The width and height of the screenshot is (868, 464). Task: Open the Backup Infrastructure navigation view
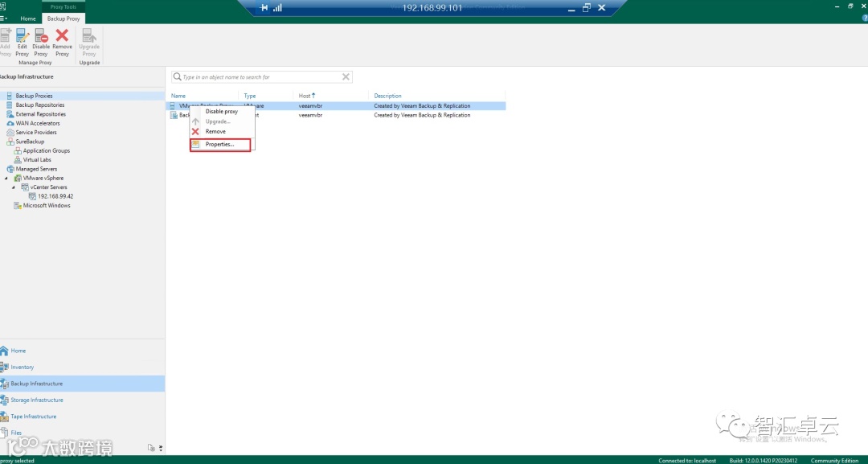[36, 383]
